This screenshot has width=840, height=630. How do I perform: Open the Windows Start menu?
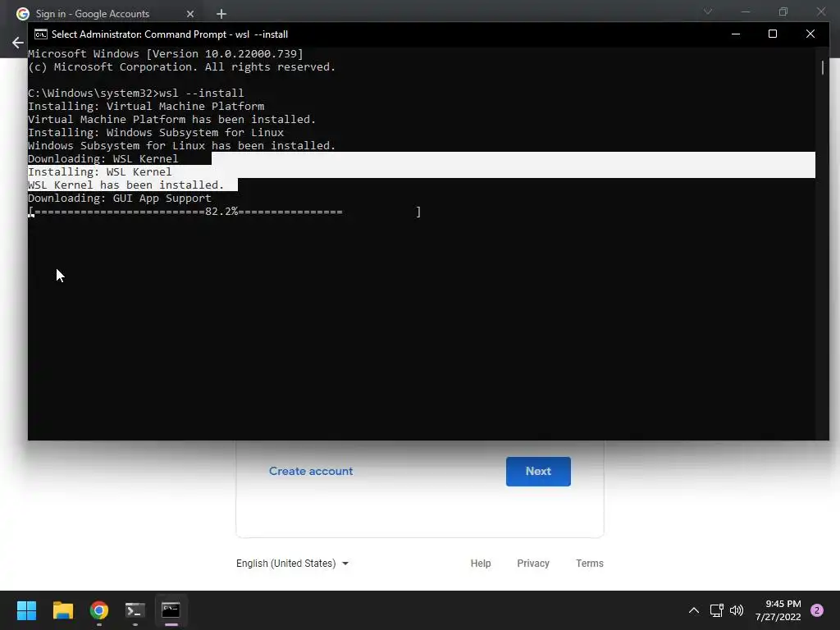coord(26,610)
